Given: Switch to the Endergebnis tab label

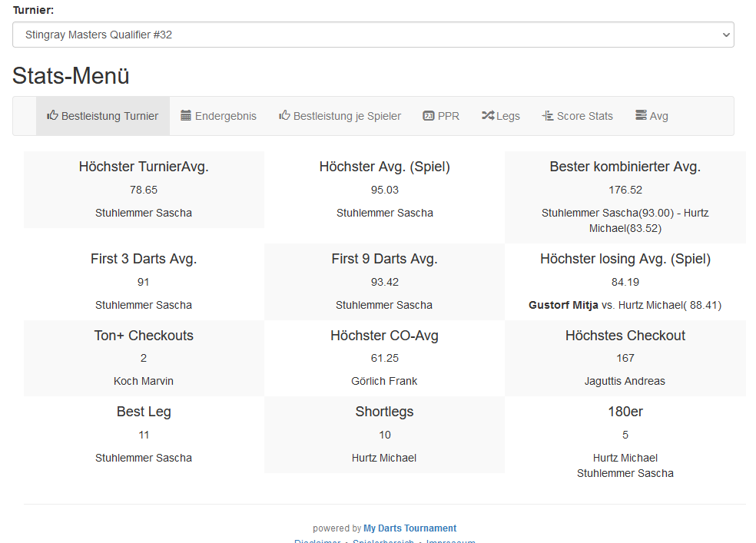Looking at the screenshot, I should click(226, 116).
